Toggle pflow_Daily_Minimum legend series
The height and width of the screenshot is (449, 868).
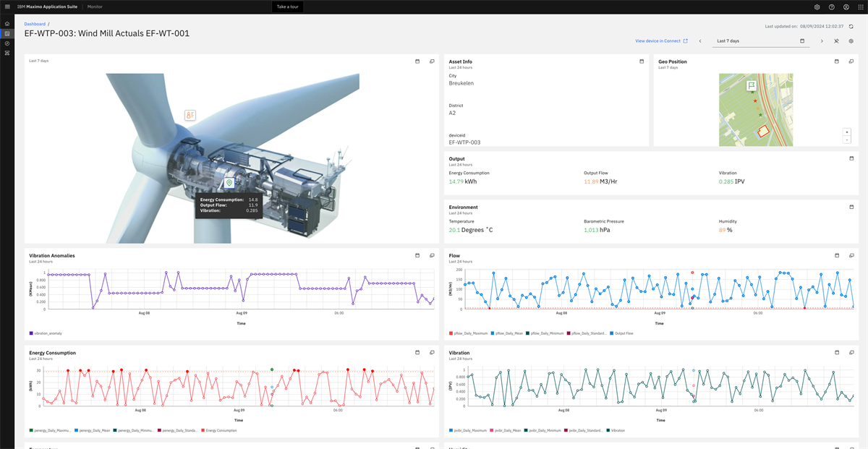point(545,333)
